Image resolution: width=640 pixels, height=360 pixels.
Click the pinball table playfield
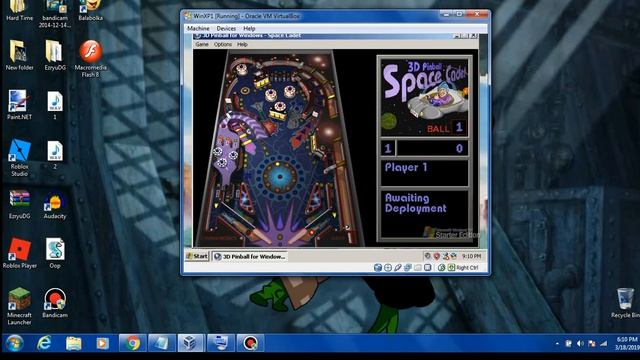[280, 149]
